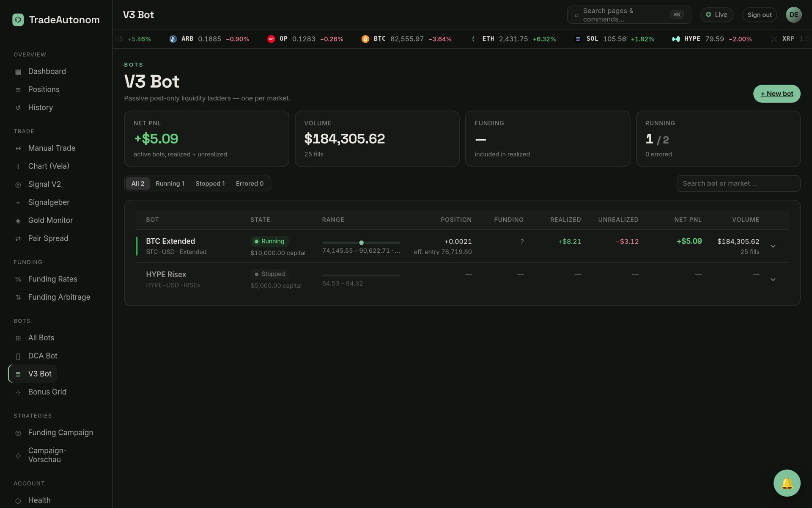Click the BTC Extended range slider handle
The width and height of the screenshot is (812, 508).
pos(361,243)
